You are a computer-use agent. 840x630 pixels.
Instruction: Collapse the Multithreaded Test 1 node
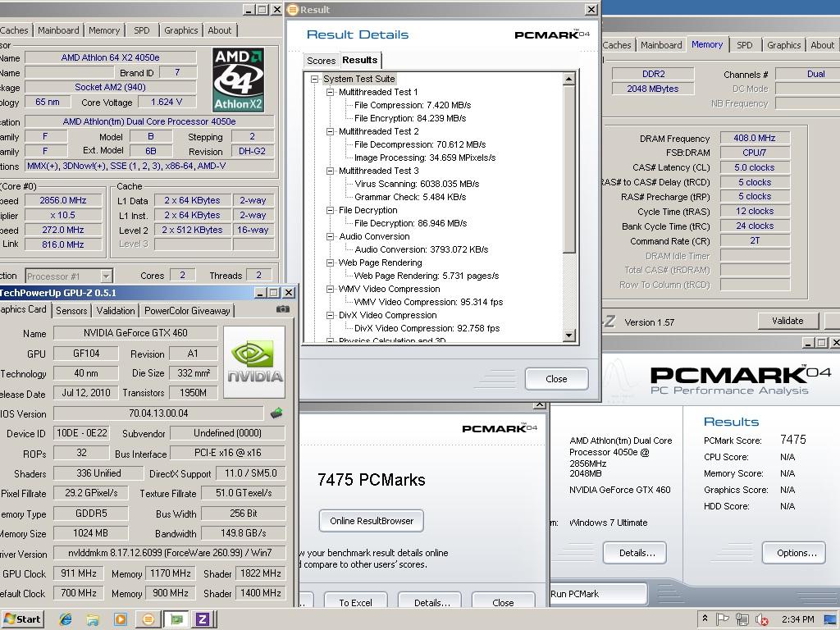331,92
